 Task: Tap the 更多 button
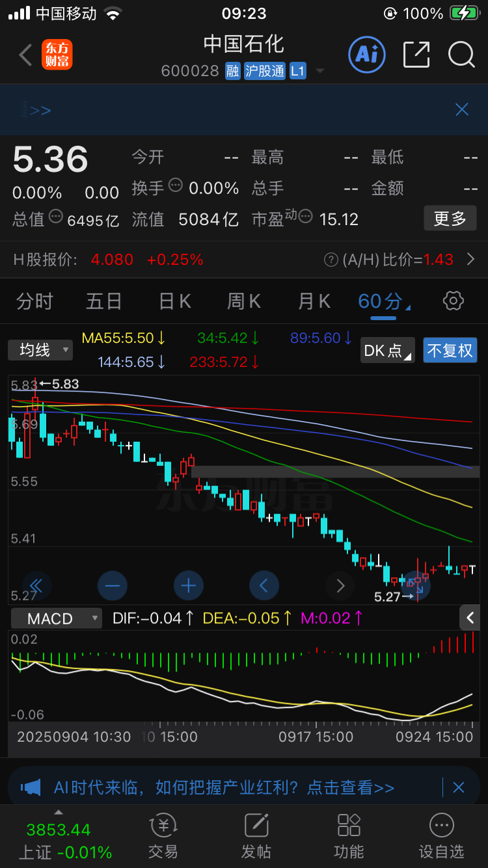tap(450, 218)
